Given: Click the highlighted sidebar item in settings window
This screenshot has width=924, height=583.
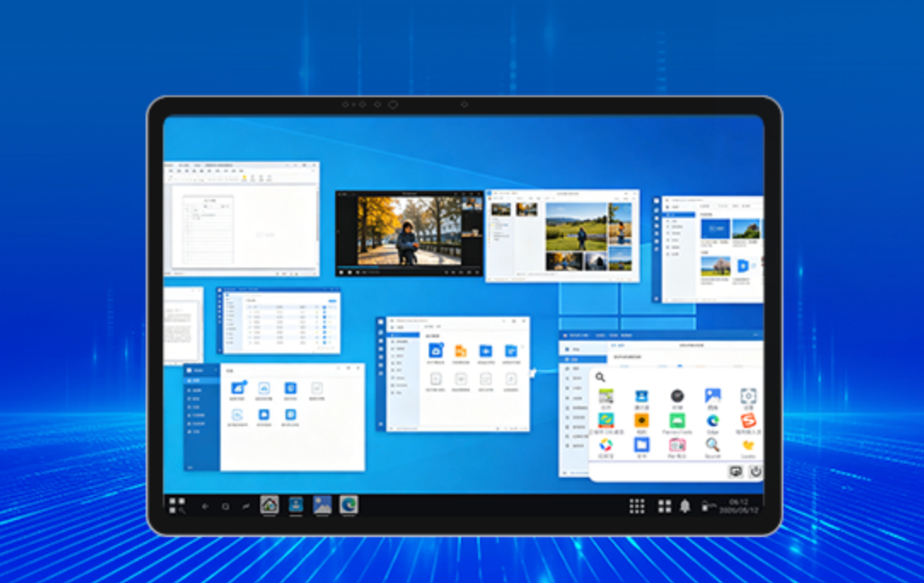Looking at the screenshot, I should pyautogui.click(x=583, y=359).
